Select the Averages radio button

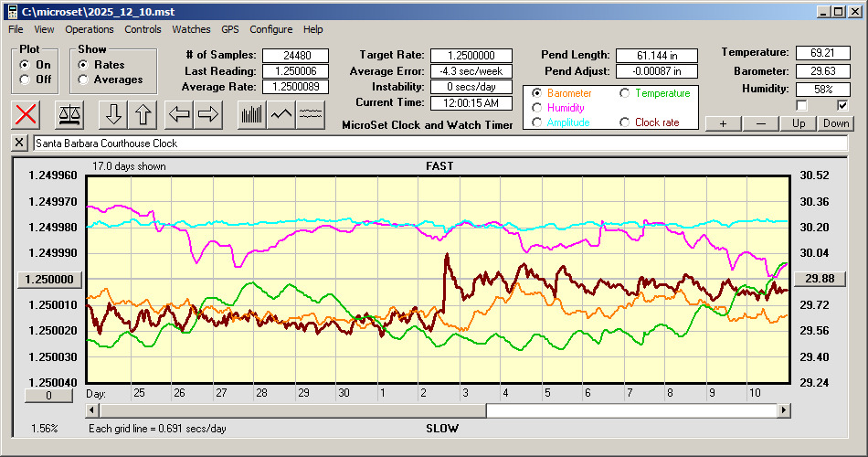click(83, 80)
